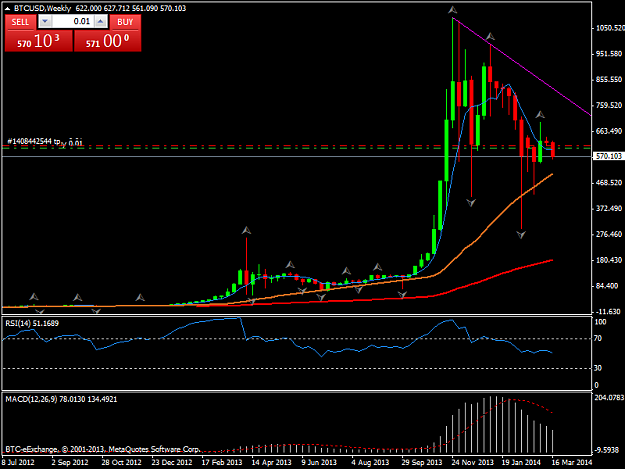Screen dimensions: 625x469
Task: Click the 28 Oct 2012 date label
Action: pyautogui.click(x=122, y=462)
